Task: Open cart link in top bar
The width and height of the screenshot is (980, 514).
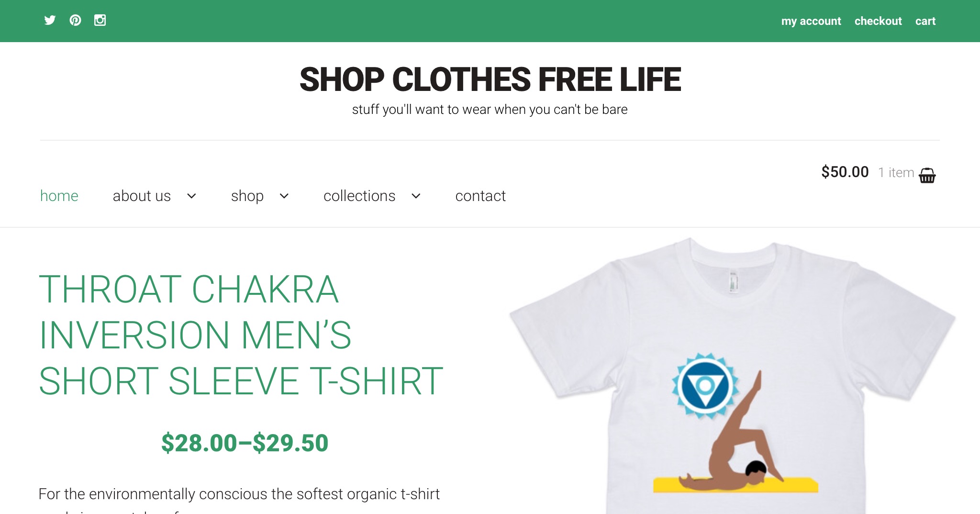Action: (x=925, y=21)
